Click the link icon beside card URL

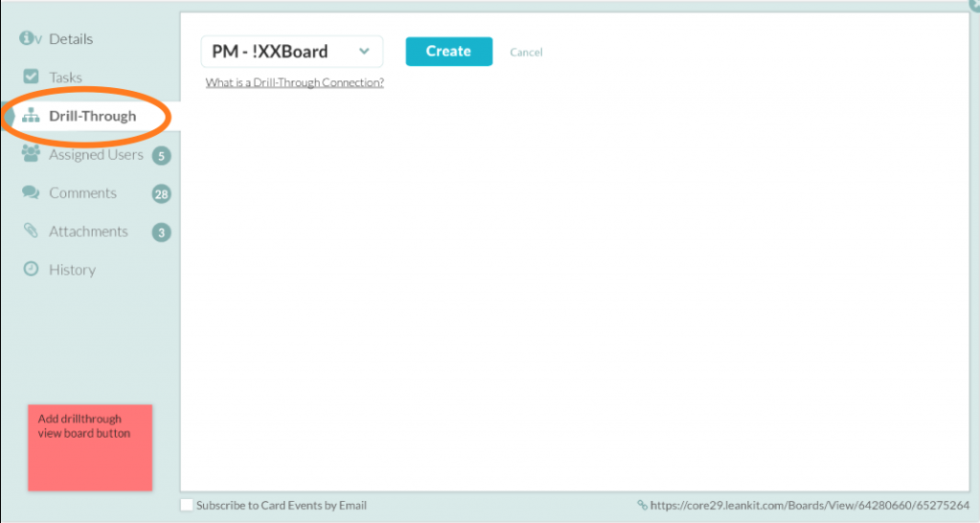[642, 505]
